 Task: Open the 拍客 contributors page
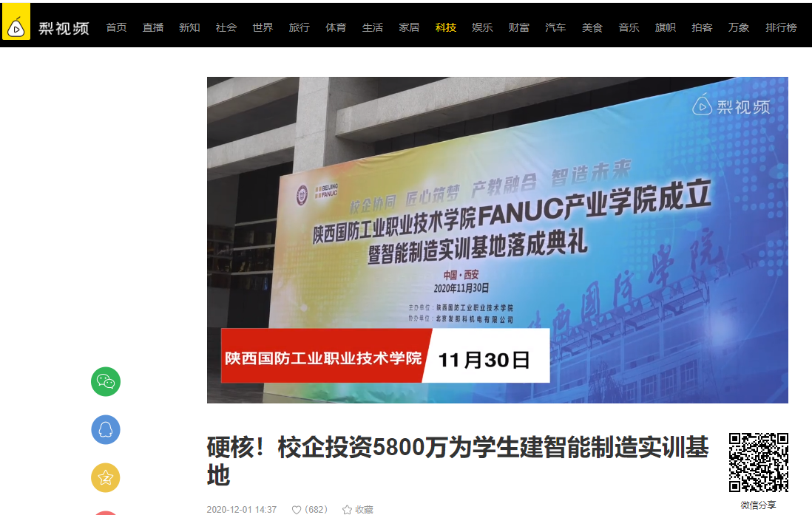click(x=702, y=27)
